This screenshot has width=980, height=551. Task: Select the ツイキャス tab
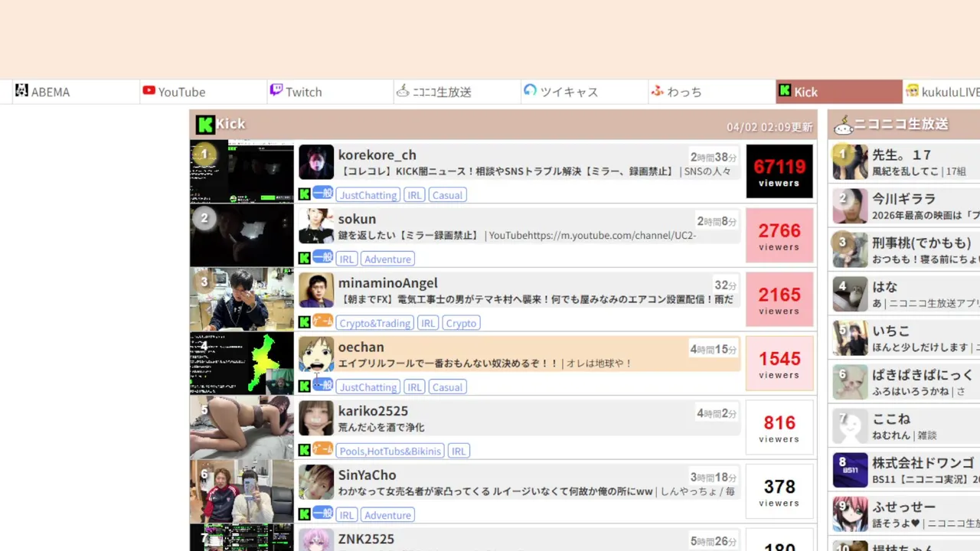(x=584, y=92)
